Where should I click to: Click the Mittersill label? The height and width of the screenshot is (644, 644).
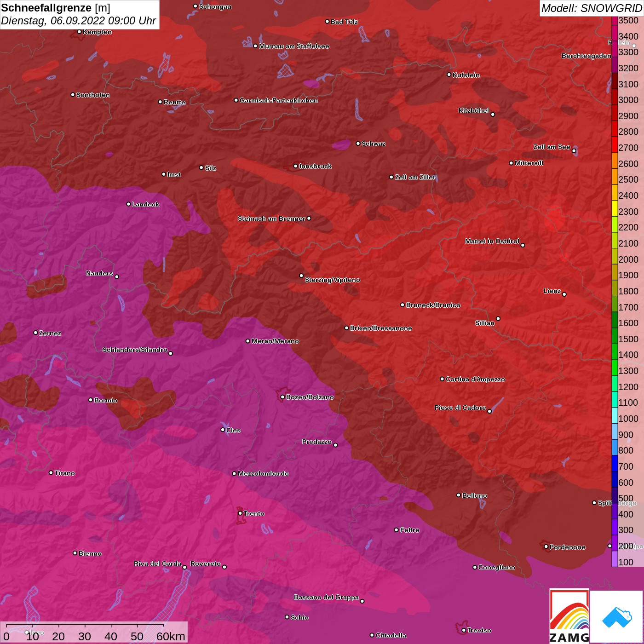529,163
